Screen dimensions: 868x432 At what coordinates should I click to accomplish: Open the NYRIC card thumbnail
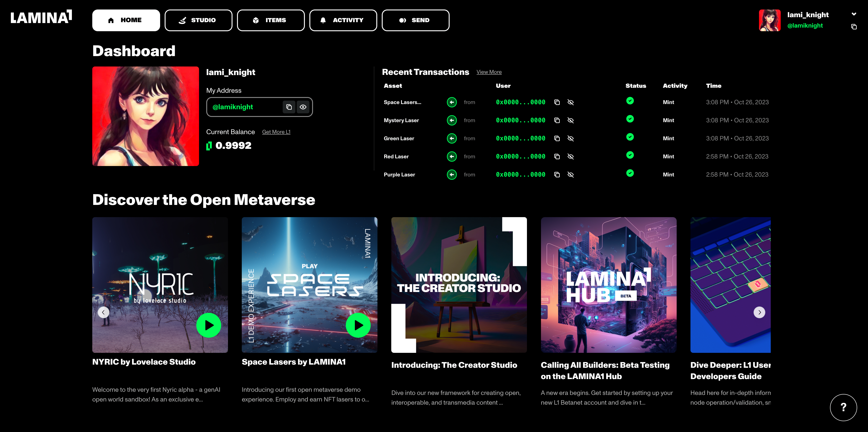[x=160, y=285]
